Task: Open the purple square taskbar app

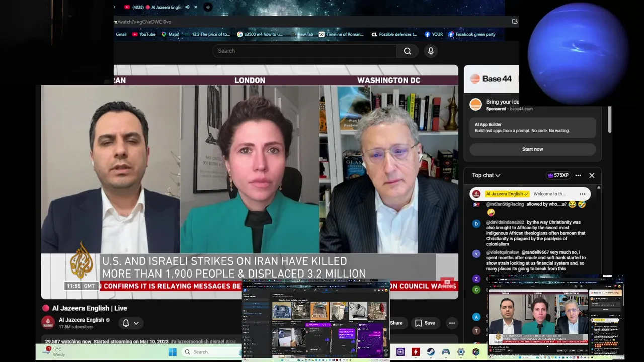Action: [400, 352]
